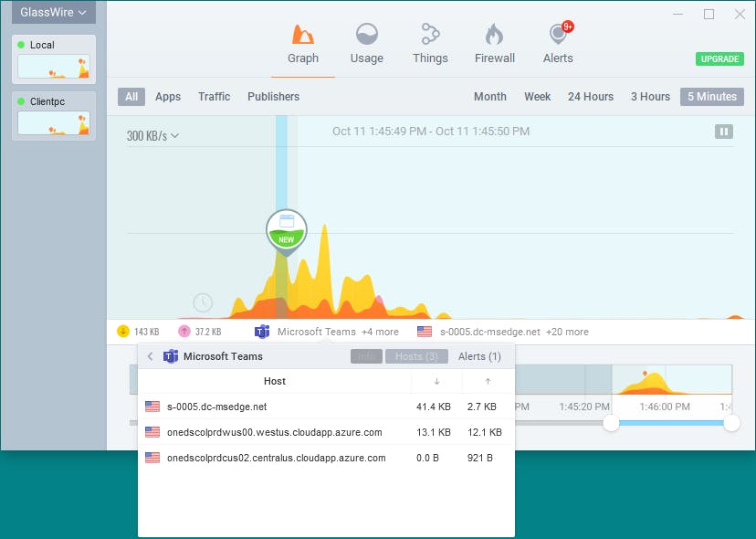Open the Alerts (1) tab in popup

(x=479, y=356)
